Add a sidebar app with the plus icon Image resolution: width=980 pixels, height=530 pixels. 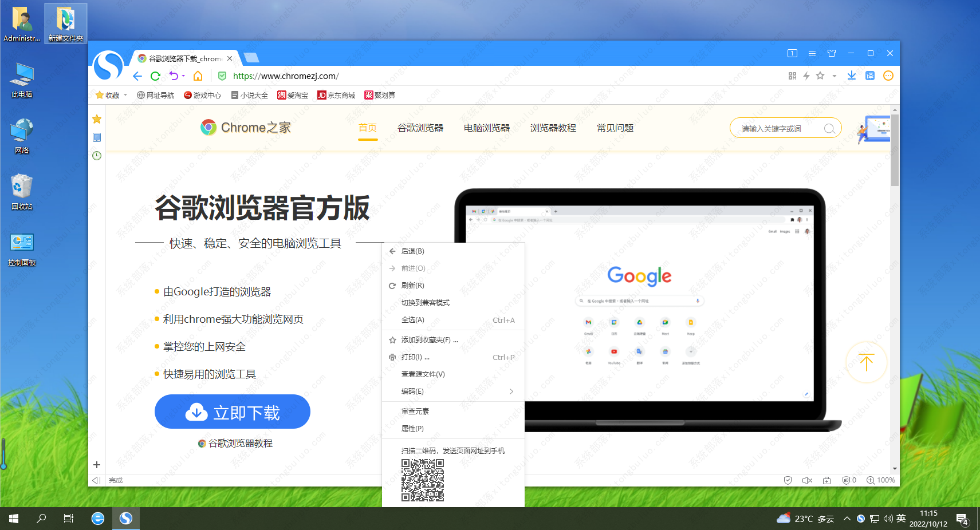97,465
